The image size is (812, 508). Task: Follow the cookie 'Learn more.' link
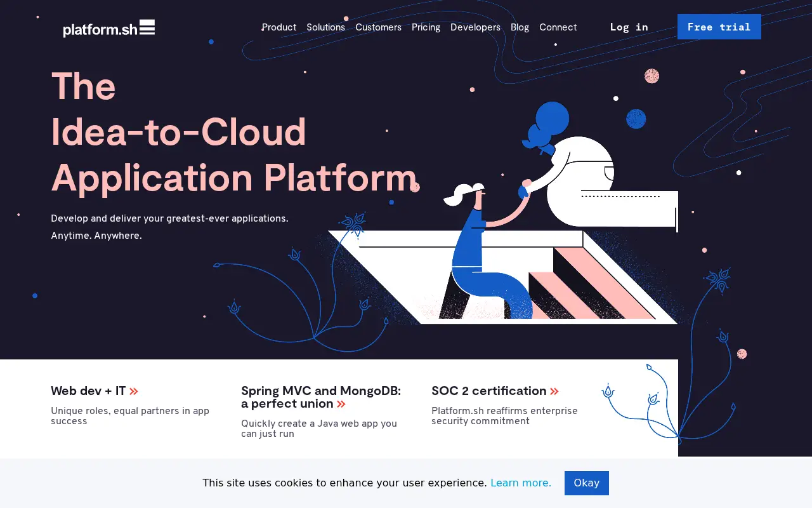[521, 483]
